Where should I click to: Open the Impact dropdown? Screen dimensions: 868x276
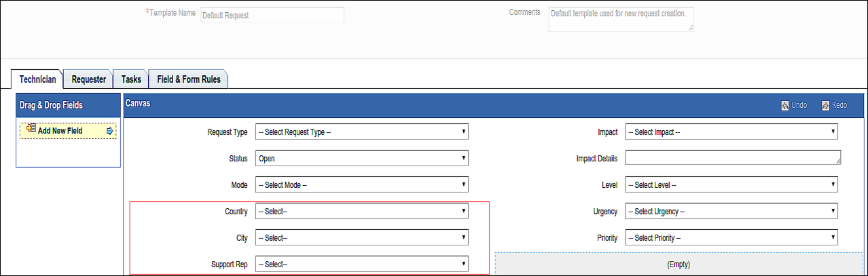click(731, 132)
